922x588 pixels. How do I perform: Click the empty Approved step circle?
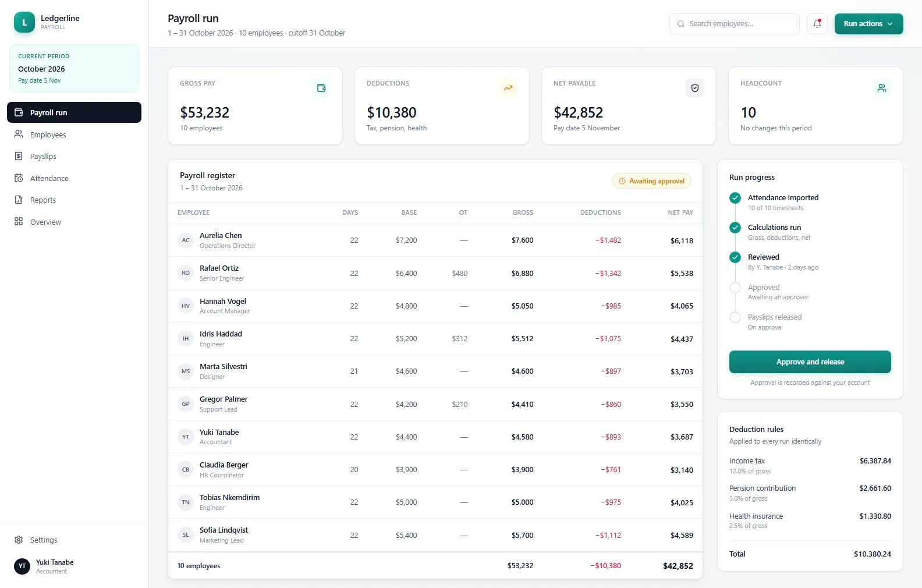pos(735,288)
